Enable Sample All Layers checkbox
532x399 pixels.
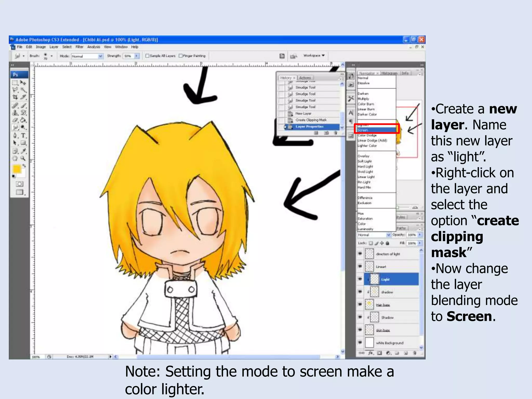tap(147, 56)
